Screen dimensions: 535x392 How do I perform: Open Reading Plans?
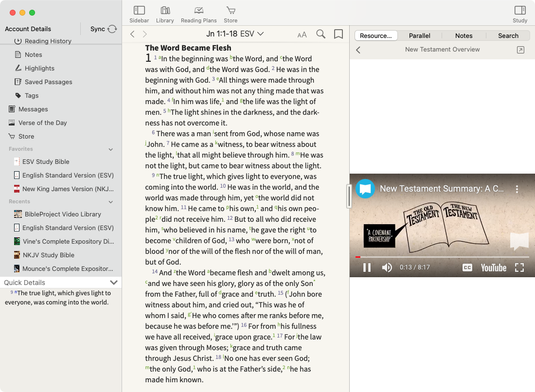tap(198, 15)
